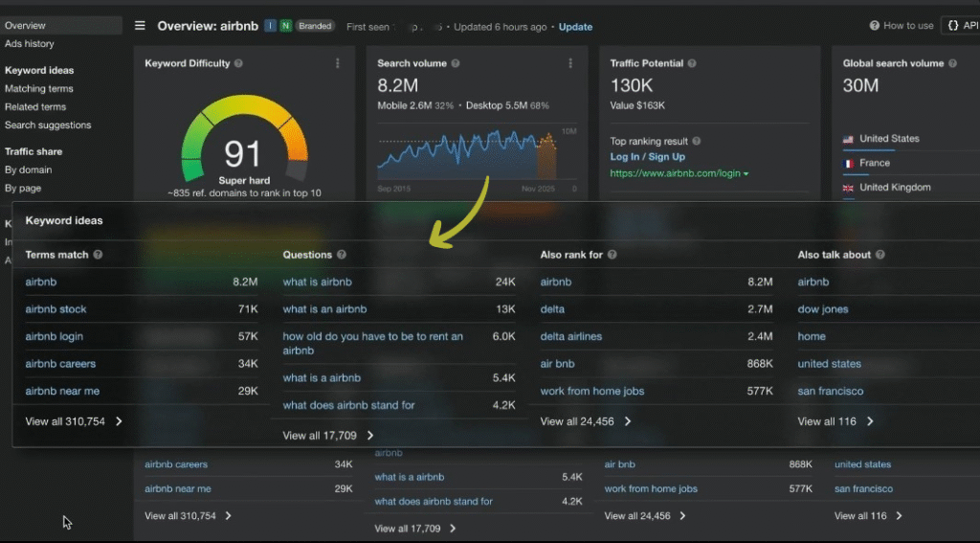Open Matching terms in the sidebar
The height and width of the screenshot is (543, 980).
[38, 89]
